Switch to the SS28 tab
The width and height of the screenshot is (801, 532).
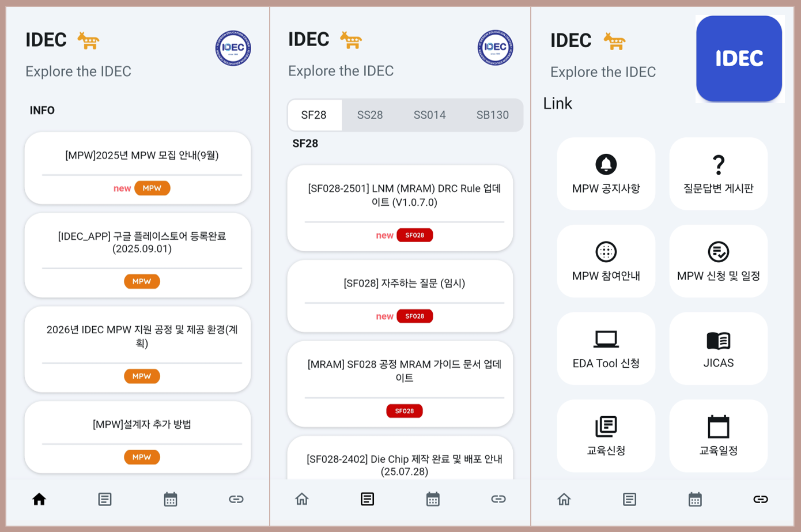[x=369, y=115]
